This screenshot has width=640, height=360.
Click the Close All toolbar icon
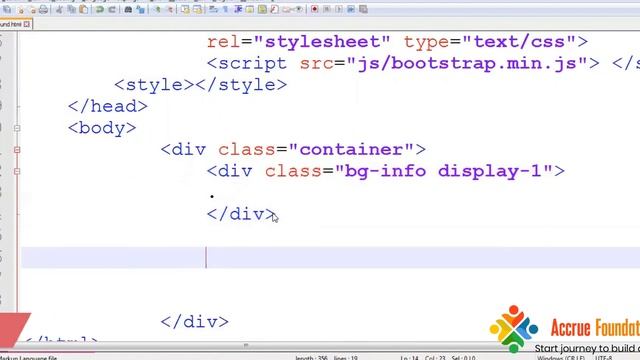coord(33,9)
